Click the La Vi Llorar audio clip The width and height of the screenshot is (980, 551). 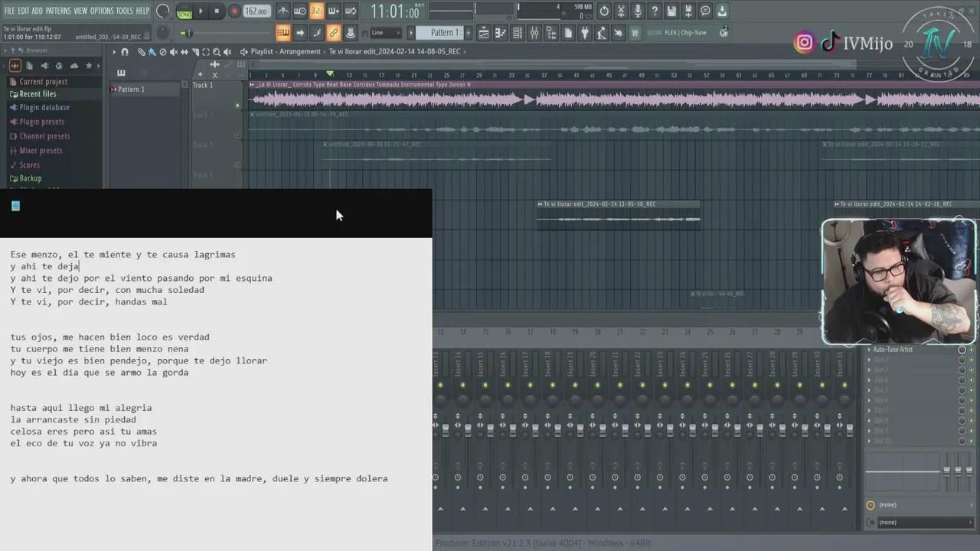[x=614, y=96]
